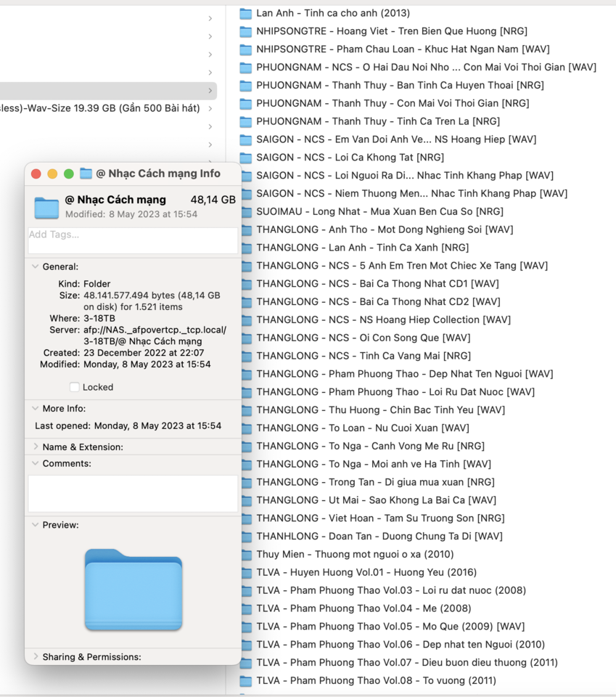The height and width of the screenshot is (697, 616).
Task: Click folder icon of PHUONGNAM - NCS - O Hai Dau Noi Nho
Action: tap(245, 68)
